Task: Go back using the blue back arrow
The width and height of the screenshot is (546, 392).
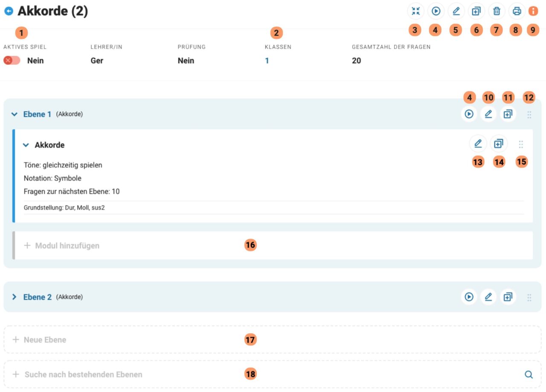Action: [9, 11]
